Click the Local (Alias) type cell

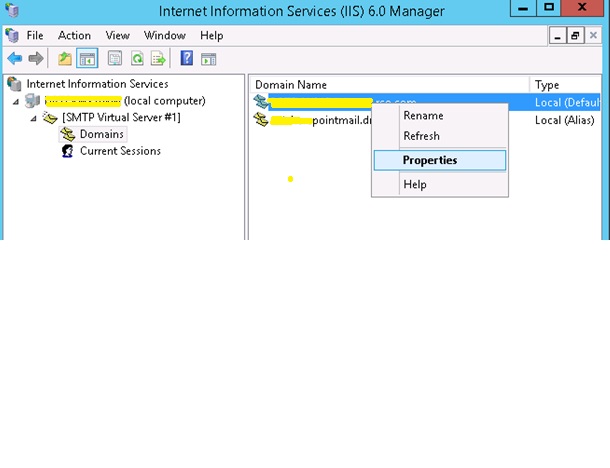click(x=564, y=120)
